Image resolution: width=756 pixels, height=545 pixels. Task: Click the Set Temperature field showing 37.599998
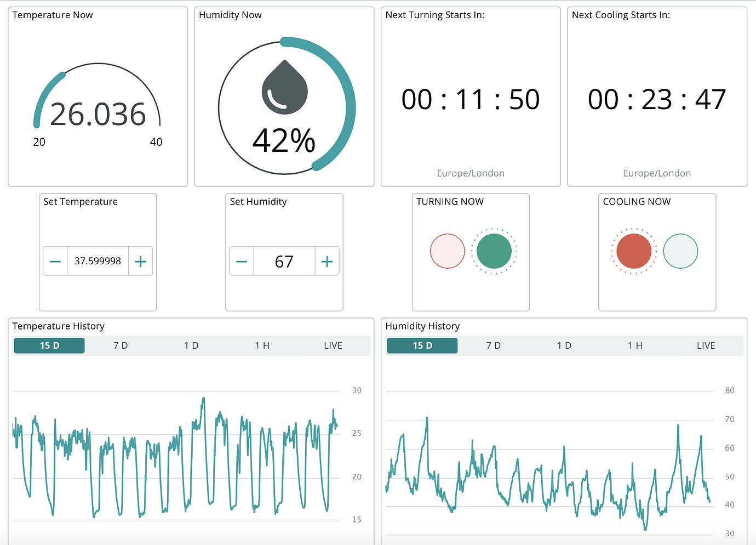pyautogui.click(x=98, y=261)
